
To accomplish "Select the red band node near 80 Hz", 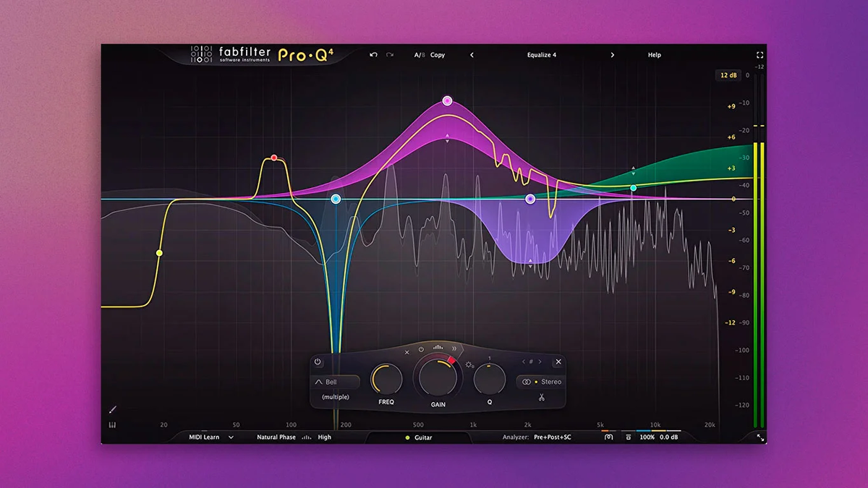I will point(274,158).
